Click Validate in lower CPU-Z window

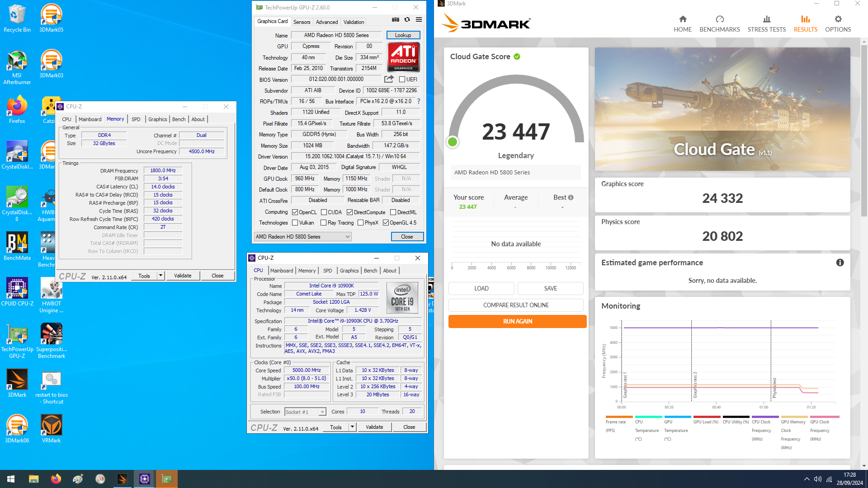point(374,427)
